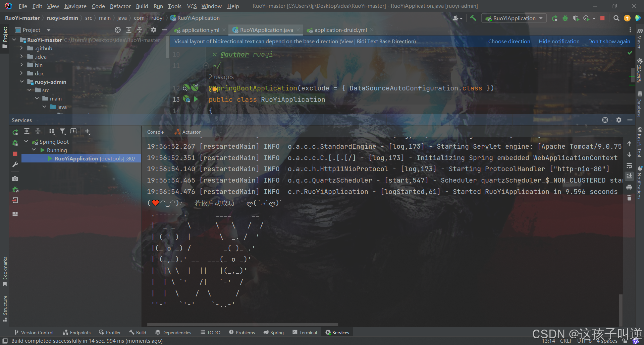Stop the running application in the toolbar
This screenshot has height=345, width=644.
click(602, 18)
